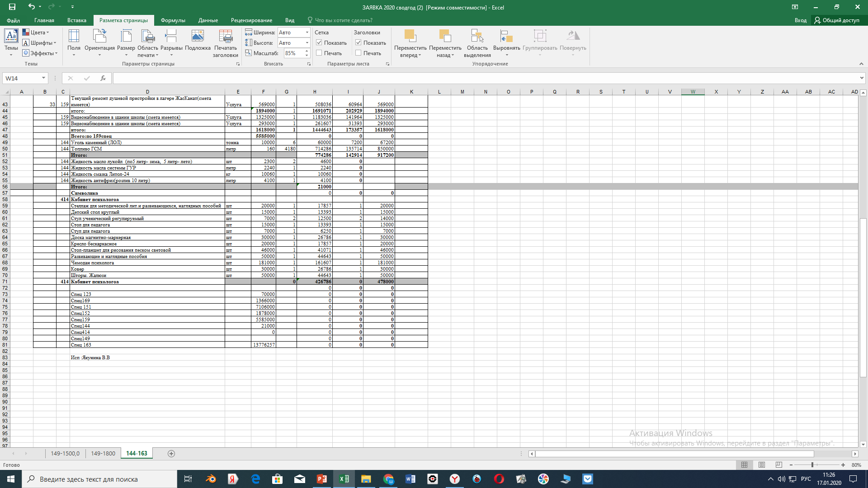868x488 pixels.
Task: Switch to Normal view in status bar
Action: coord(744,465)
